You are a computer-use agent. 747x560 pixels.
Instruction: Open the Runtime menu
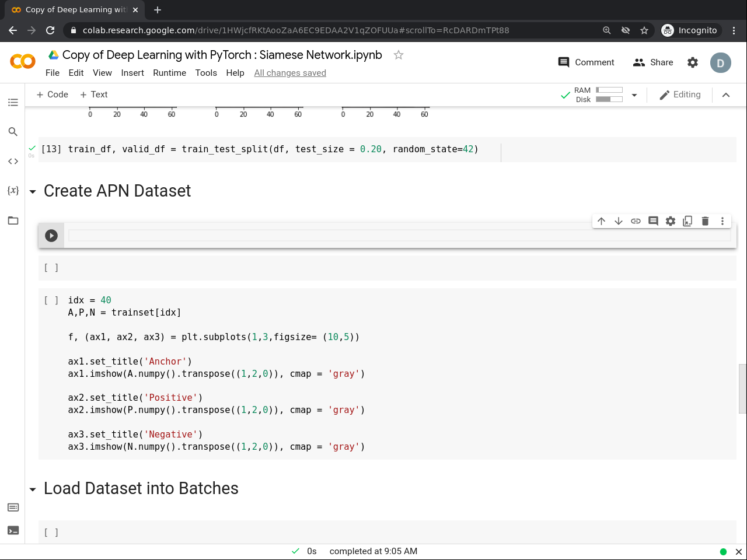point(169,73)
